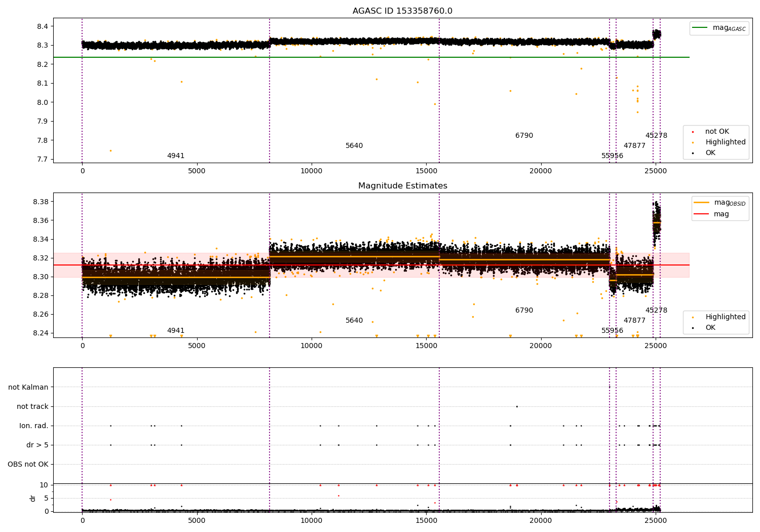Image resolution: width=760 pixels, height=532 pixels.
Task: Click the 15000 x-tick of Magnitude Estimates plot
Action: coord(426,346)
